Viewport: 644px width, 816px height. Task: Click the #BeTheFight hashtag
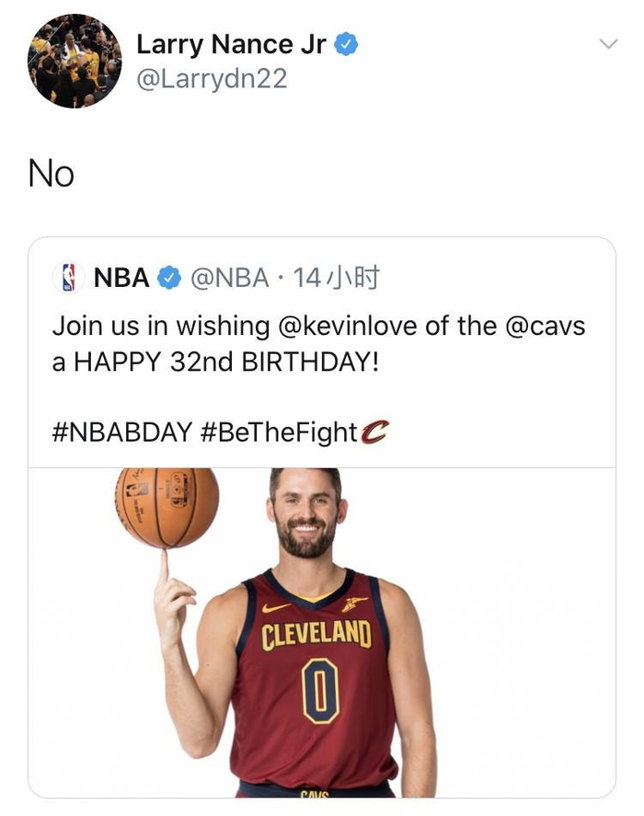278,431
